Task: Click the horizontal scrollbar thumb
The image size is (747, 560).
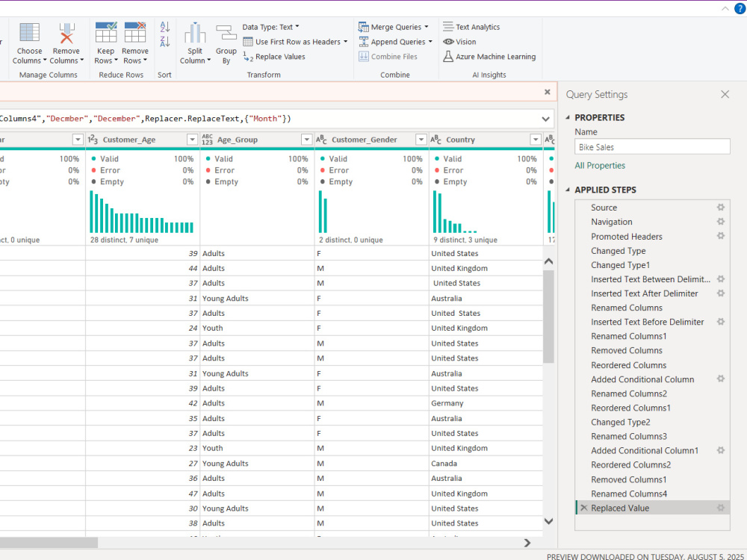Action: tap(49, 542)
